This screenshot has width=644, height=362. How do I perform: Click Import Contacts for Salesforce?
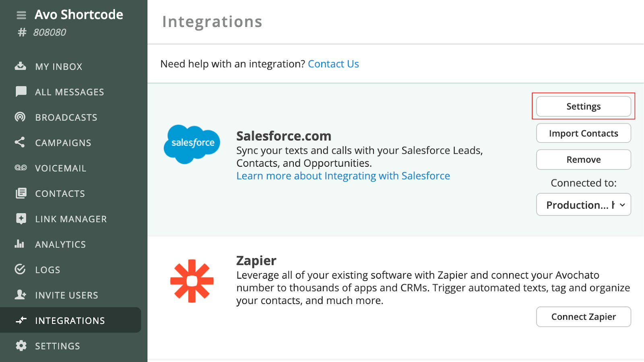point(583,133)
